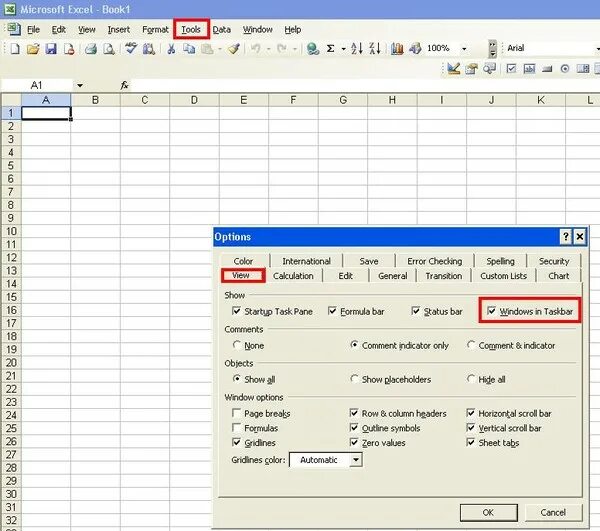
Task: Click OK in Options dialog
Action: 488,512
